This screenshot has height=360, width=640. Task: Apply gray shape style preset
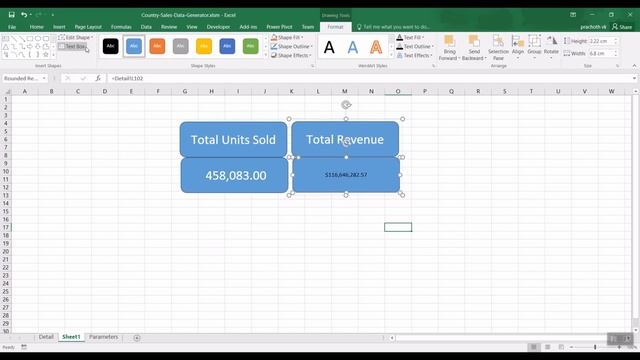180,46
